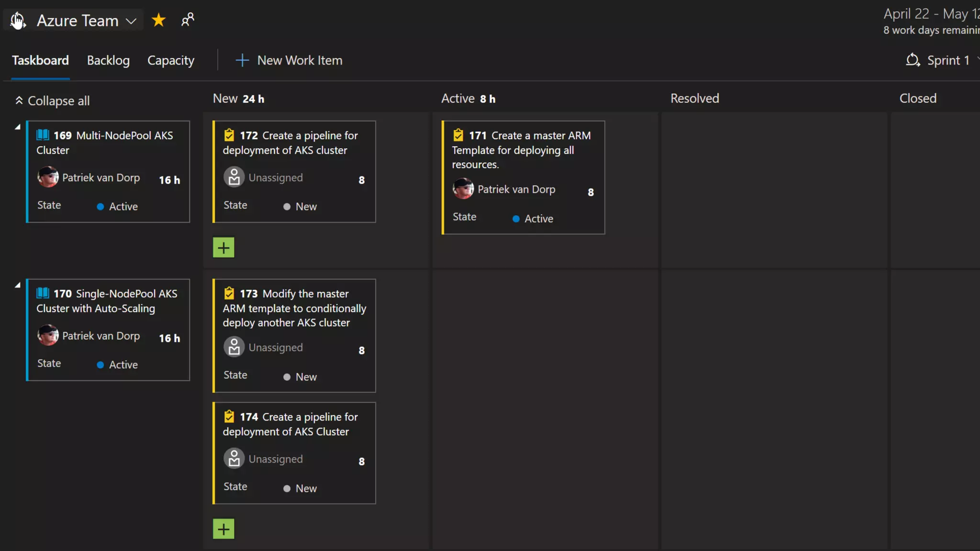This screenshot has height=551, width=980.
Task: Click green plus button under task 172
Action: [x=223, y=248]
